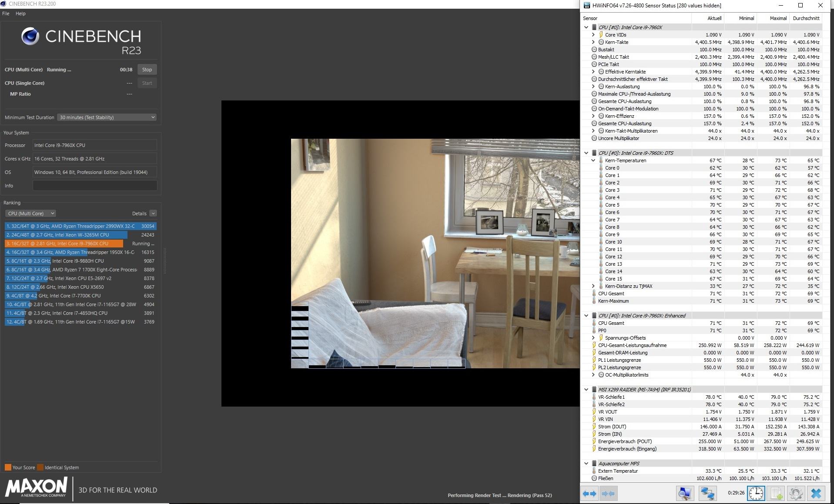Click the collapse arrows icon in HWiNFO toolbar
This screenshot has height=504, width=834.
608,494
